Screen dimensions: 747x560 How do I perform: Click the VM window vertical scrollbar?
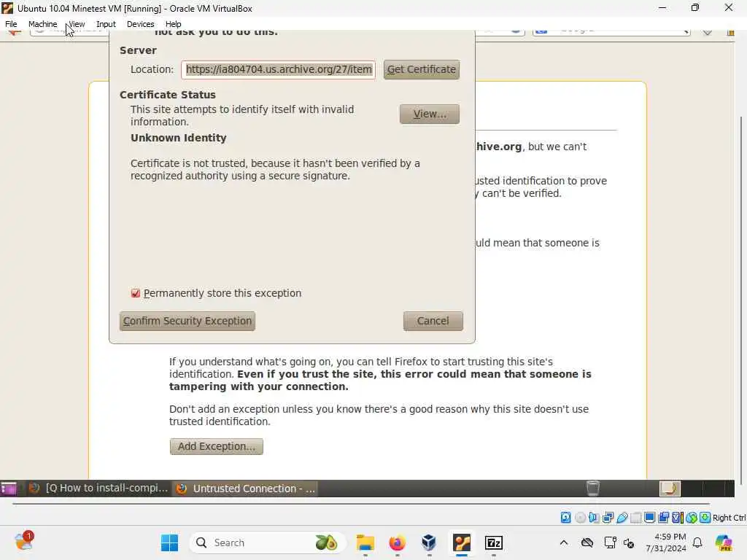741,300
